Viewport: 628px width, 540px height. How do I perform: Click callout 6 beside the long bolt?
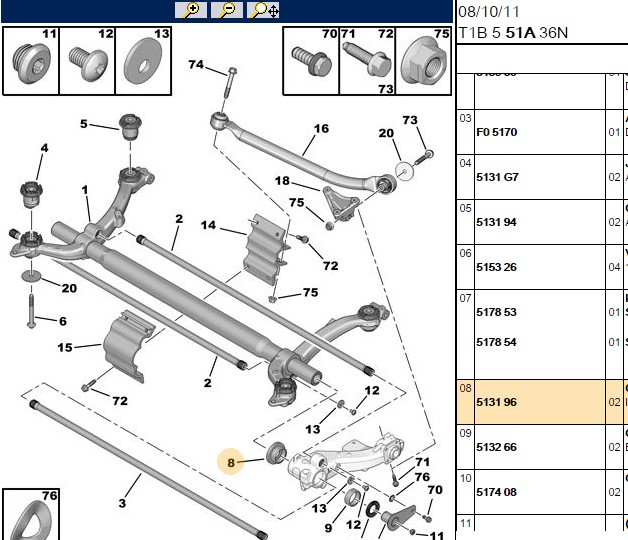point(63,321)
